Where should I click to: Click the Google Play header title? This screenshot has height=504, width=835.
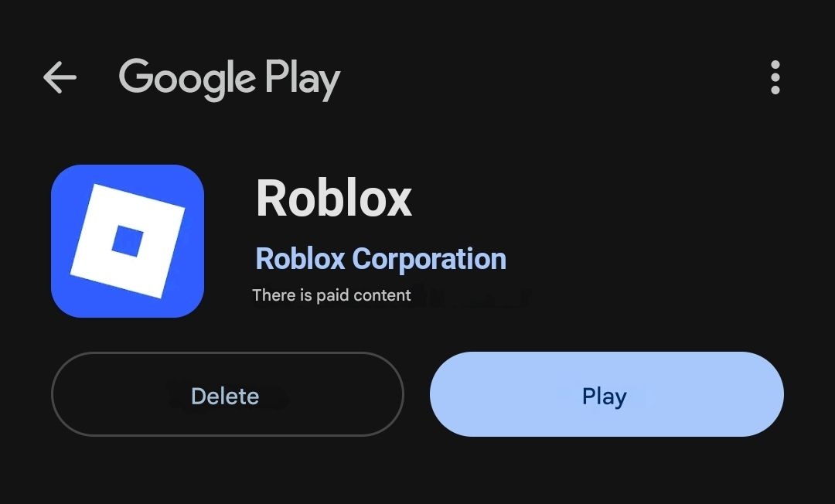pos(230,80)
